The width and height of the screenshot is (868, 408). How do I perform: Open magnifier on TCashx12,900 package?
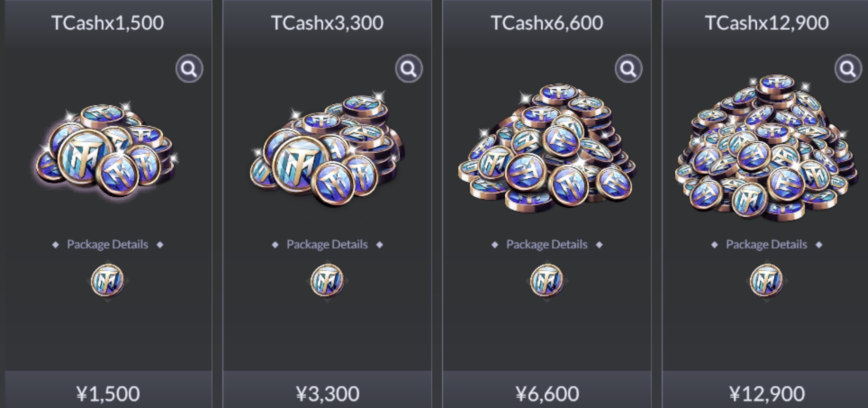848,69
